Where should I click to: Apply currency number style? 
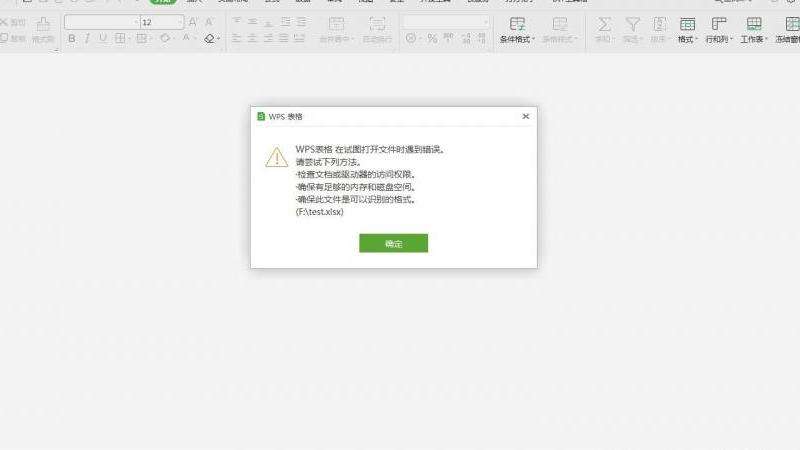click(411, 38)
